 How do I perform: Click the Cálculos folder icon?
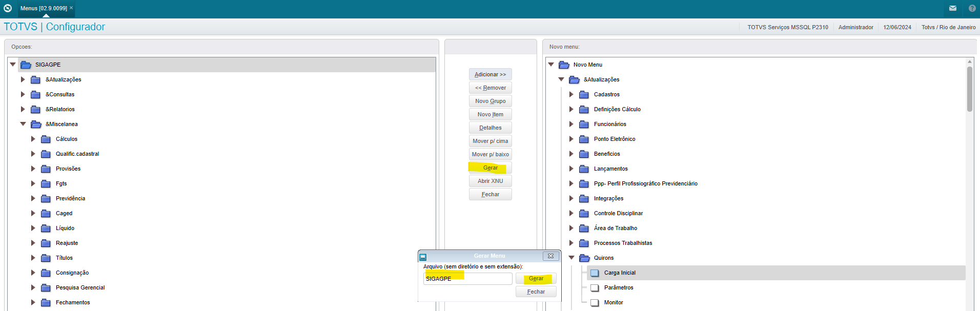[x=46, y=139]
